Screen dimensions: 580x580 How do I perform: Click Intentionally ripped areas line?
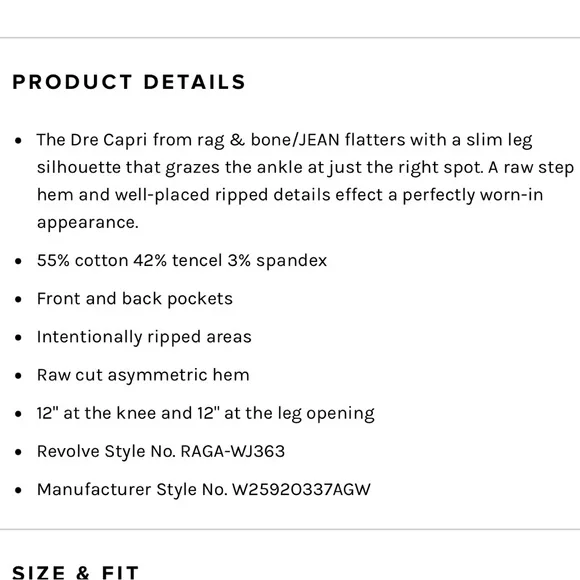pos(144,337)
